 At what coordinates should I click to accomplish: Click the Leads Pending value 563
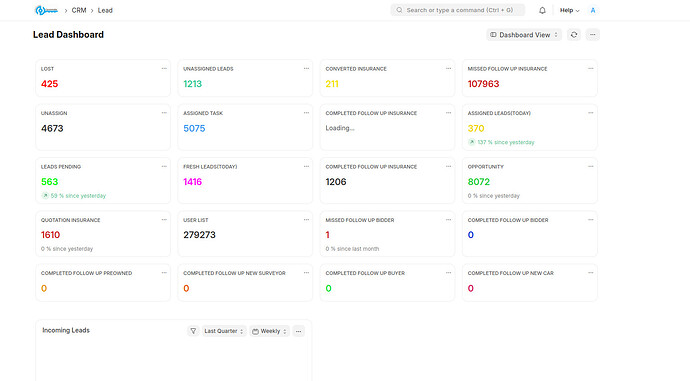(x=49, y=182)
